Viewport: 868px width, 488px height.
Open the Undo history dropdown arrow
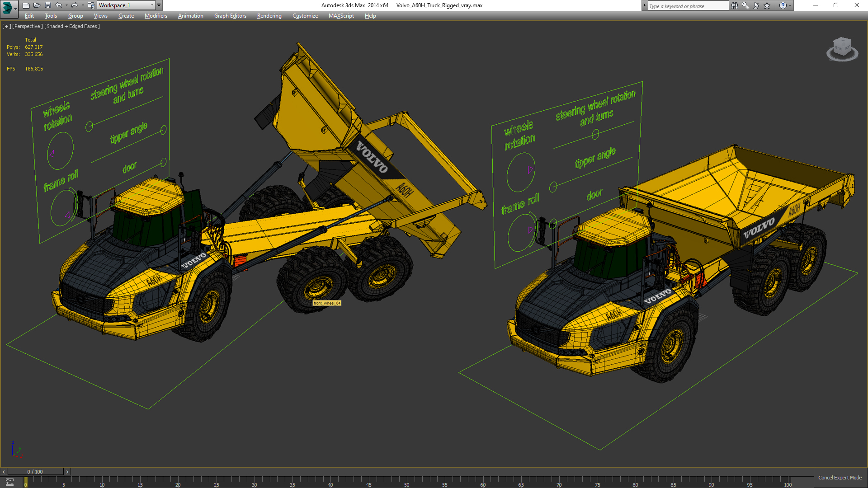pos(66,5)
